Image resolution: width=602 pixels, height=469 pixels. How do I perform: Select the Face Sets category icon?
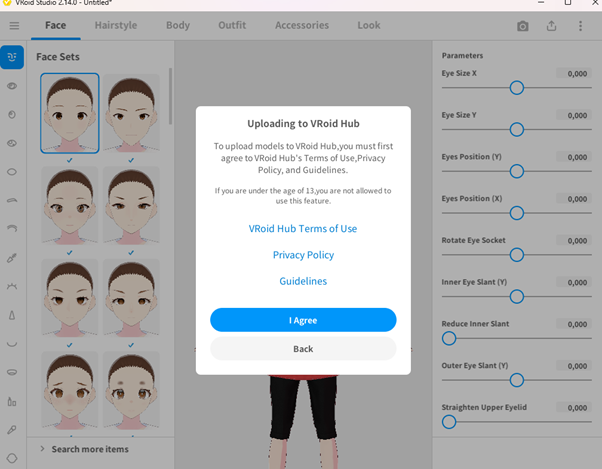12,57
